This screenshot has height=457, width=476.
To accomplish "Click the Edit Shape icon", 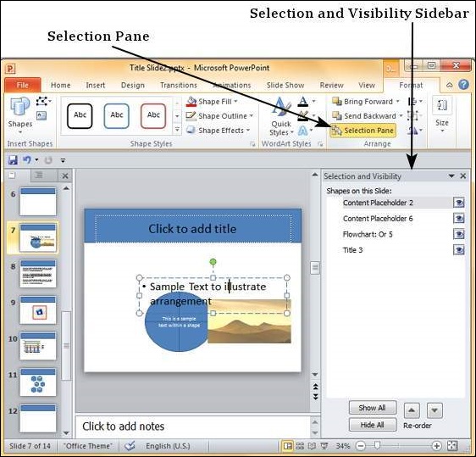I will 43,101.
